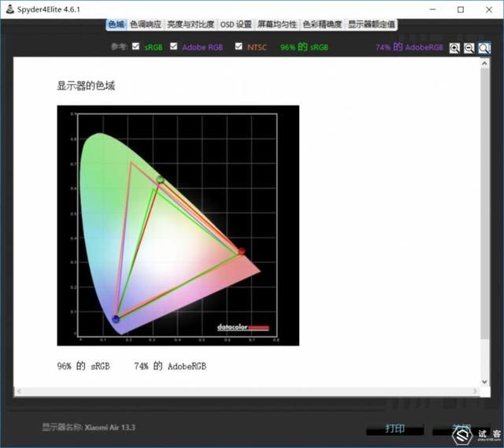Click the zoom in magnifier icon
Viewport: 504px width, 448px height.
coord(454,48)
